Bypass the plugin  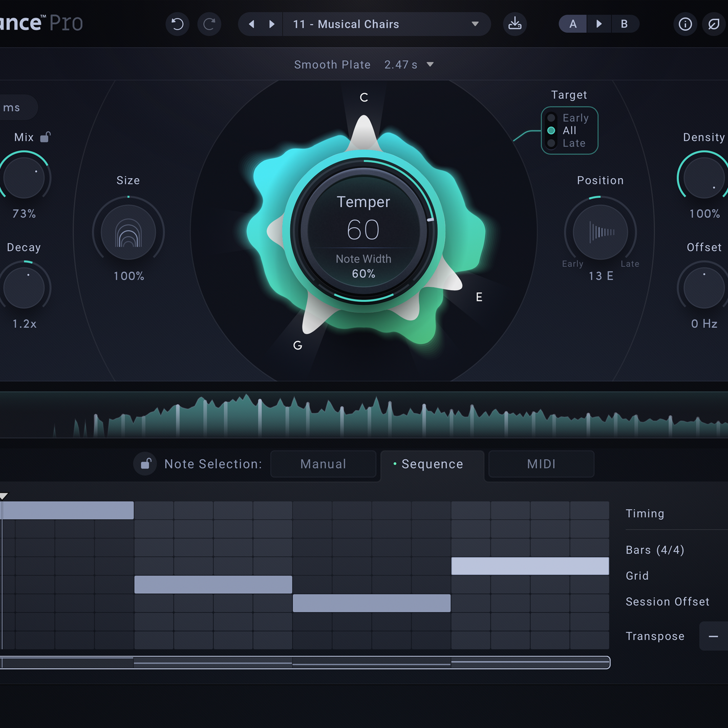[714, 24]
